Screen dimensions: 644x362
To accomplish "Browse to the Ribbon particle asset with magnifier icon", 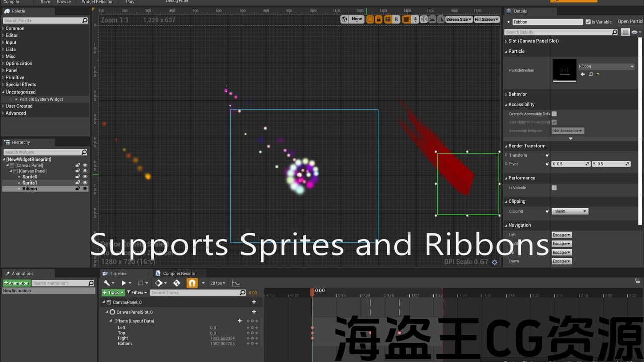I will pyautogui.click(x=591, y=74).
